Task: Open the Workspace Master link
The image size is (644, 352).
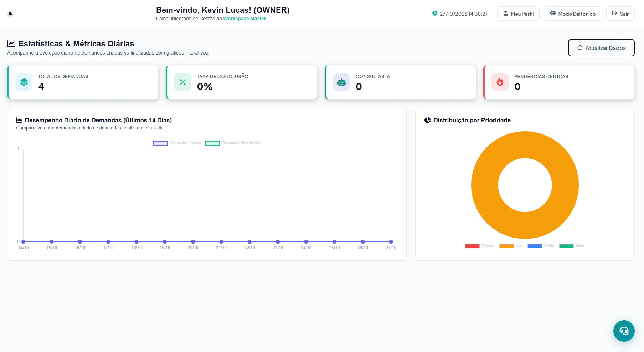Action: click(244, 19)
